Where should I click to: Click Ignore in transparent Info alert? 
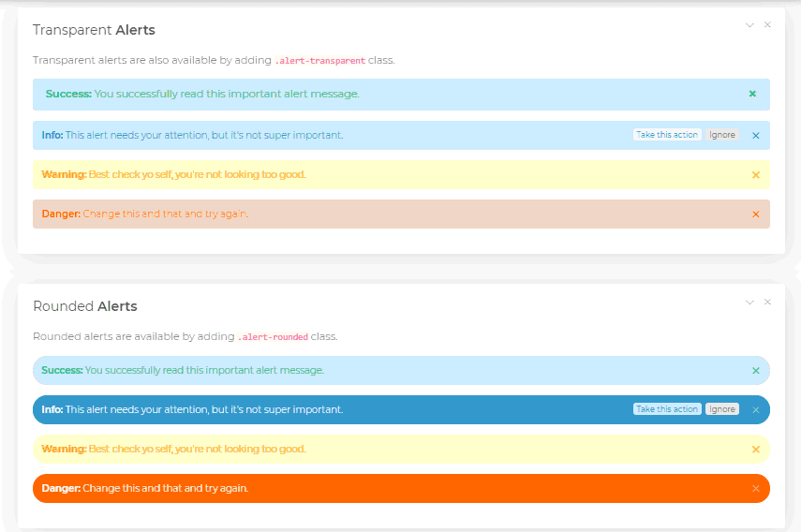[721, 135]
